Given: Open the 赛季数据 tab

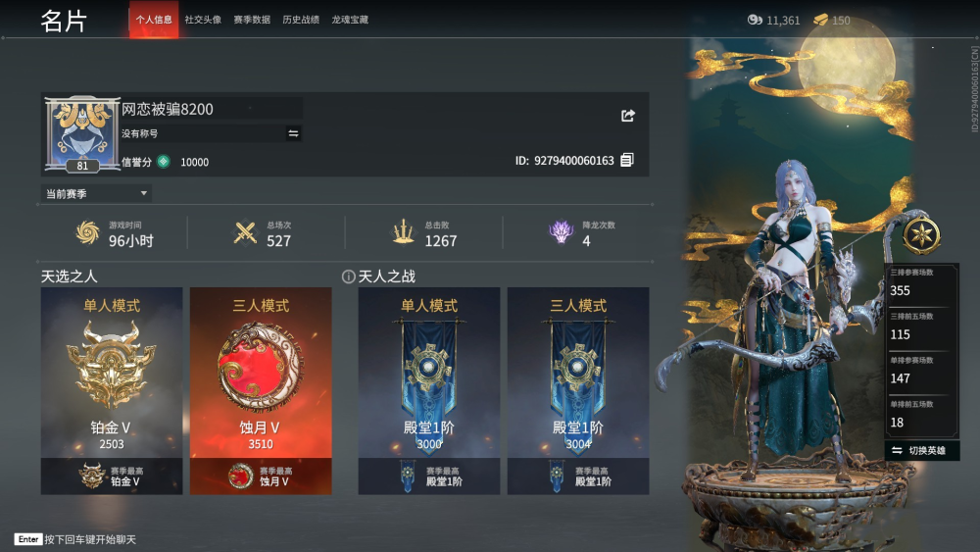Looking at the screenshot, I should (x=252, y=20).
